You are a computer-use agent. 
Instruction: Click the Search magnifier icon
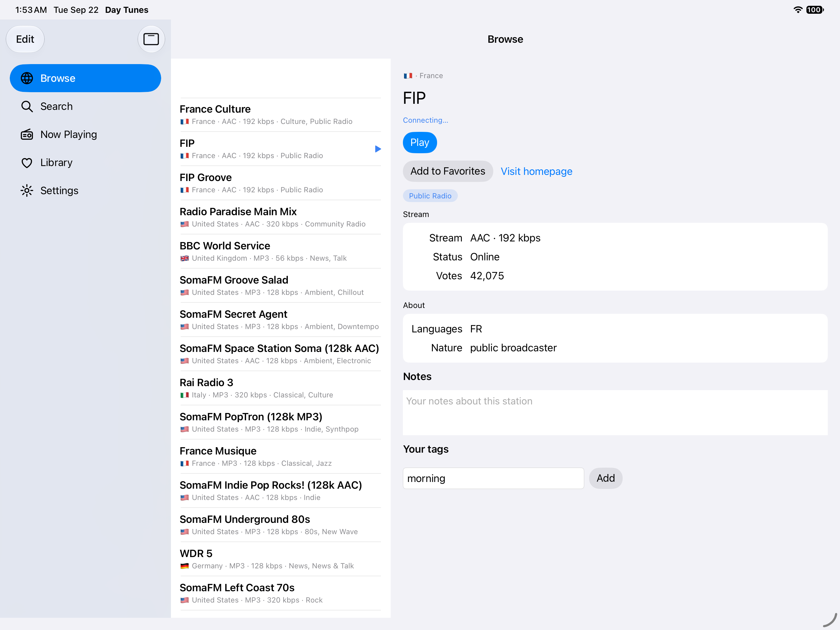click(27, 106)
